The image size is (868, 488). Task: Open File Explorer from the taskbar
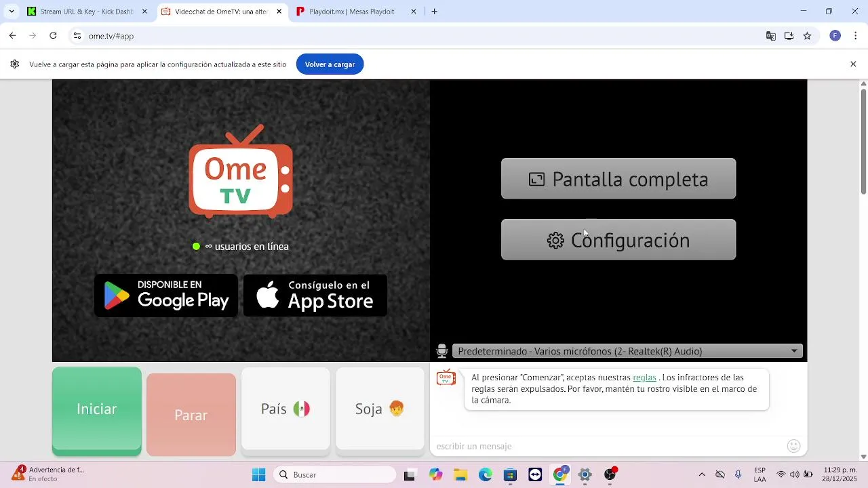[460, 475]
